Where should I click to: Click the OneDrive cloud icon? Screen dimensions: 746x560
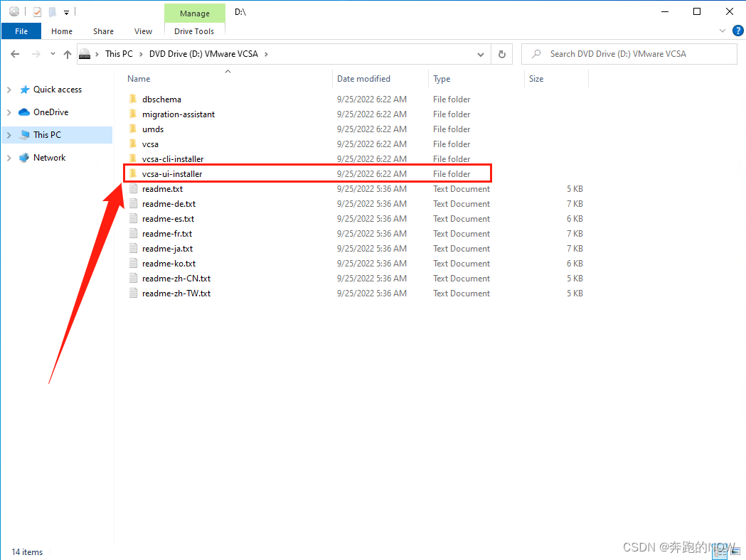click(x=24, y=112)
